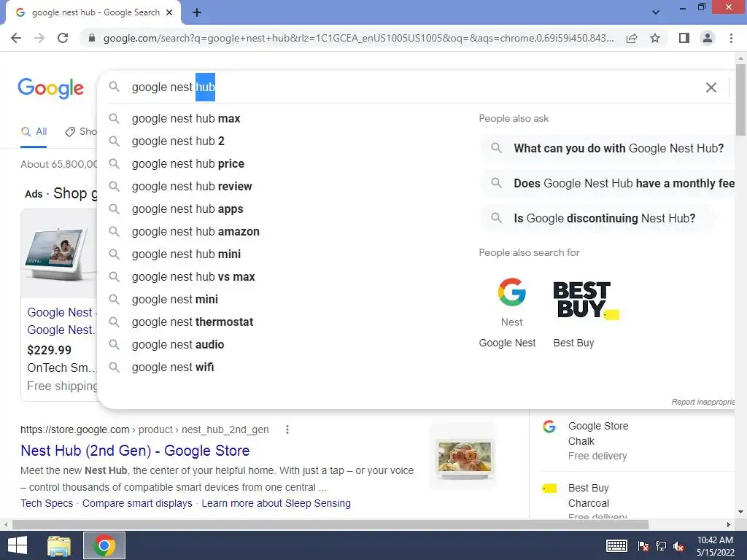Open the Best Buy related search logo
Viewport: 747px width, 560px height.
coord(586,300)
